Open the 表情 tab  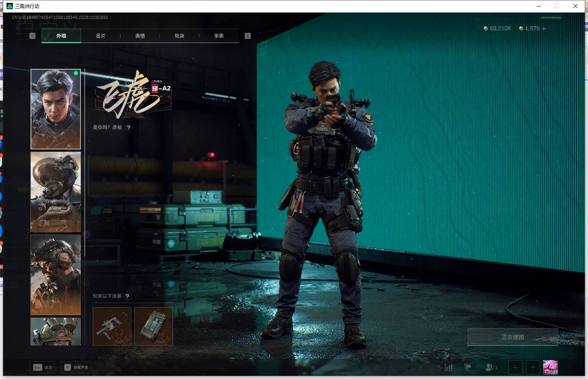pos(140,36)
